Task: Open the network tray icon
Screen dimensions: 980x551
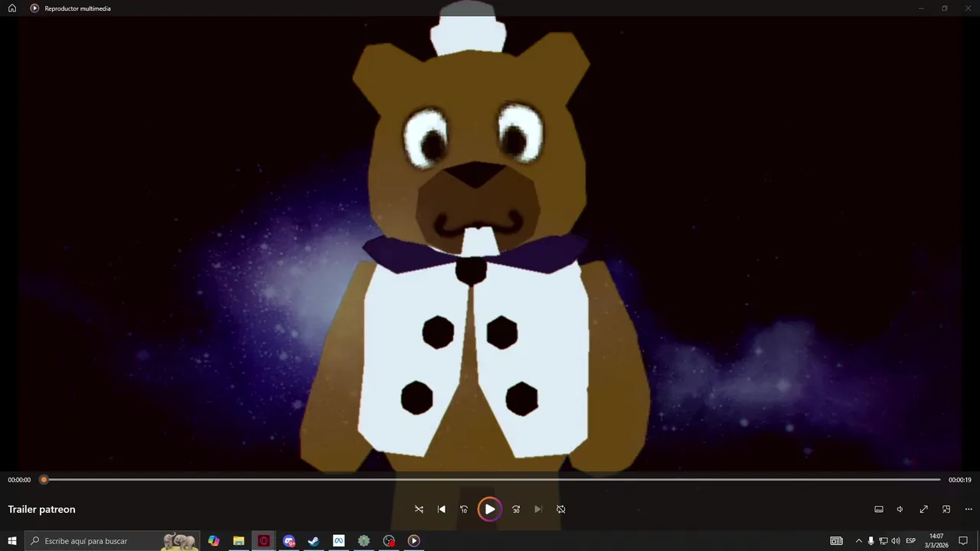Action: click(883, 541)
